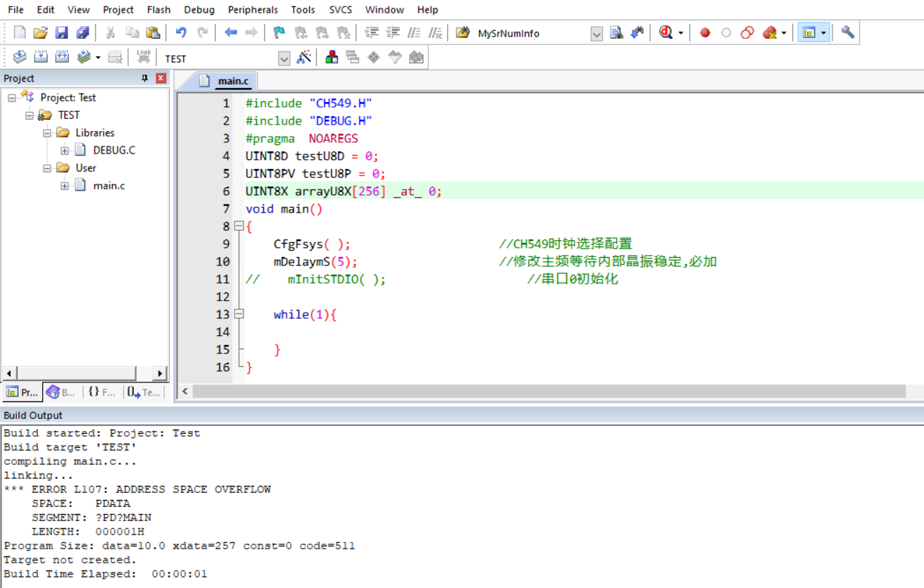Expand main.c in project tree
The width and height of the screenshot is (924, 588).
pos(65,185)
